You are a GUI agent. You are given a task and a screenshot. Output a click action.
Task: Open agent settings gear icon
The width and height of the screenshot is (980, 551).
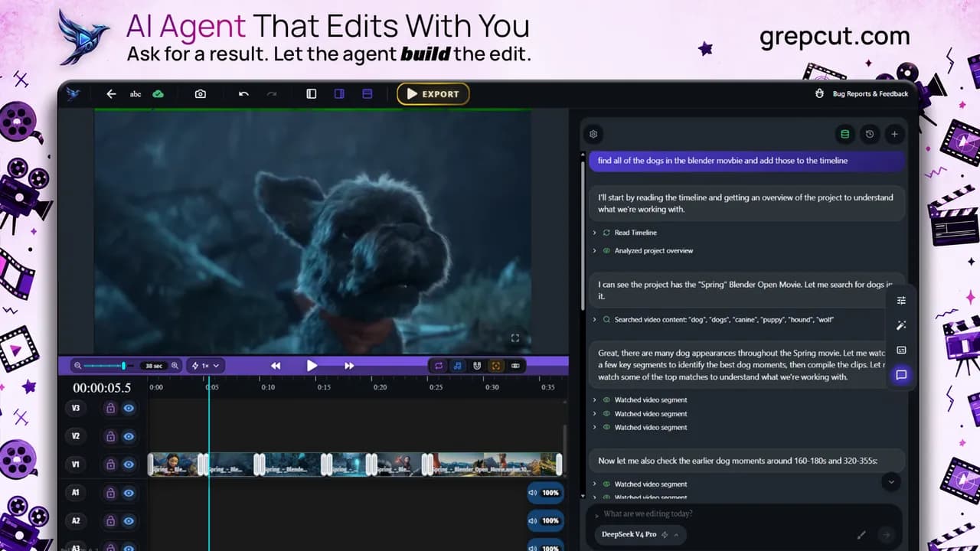pos(593,134)
